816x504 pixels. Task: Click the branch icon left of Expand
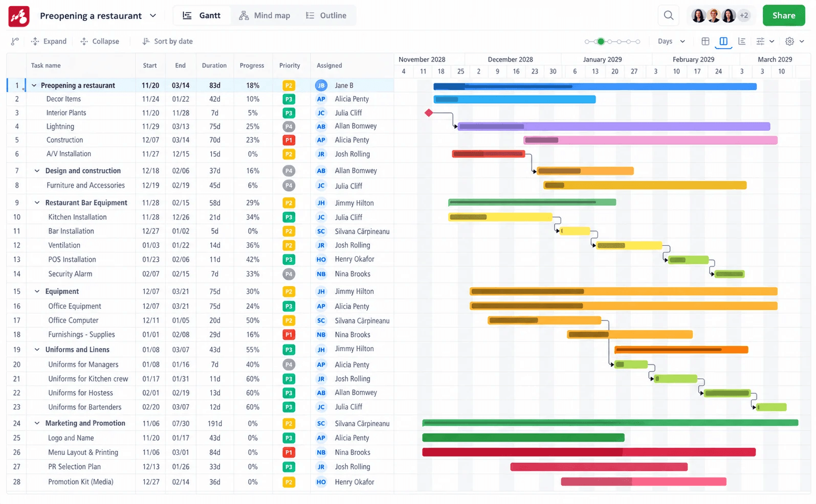tap(15, 41)
